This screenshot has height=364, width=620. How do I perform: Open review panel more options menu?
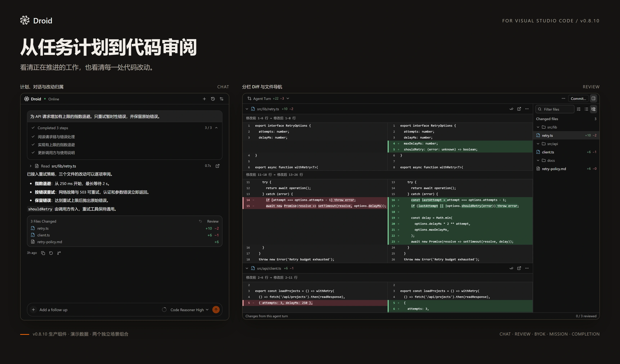(563, 98)
